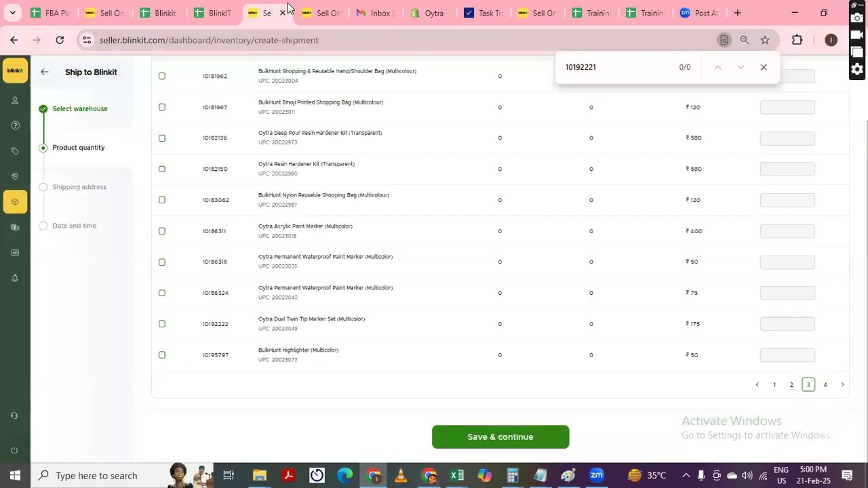Click the browser address bar URL
Image resolution: width=868 pixels, height=488 pixels.
209,40
